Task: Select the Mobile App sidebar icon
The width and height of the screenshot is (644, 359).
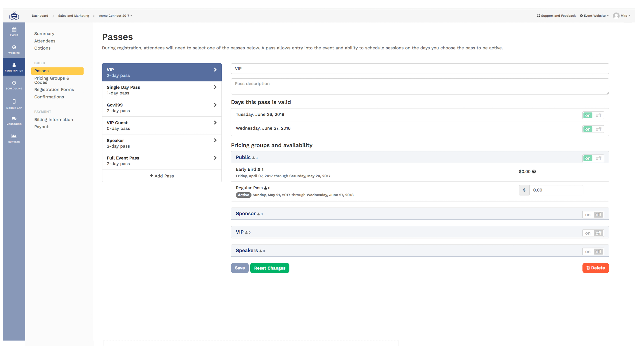Action: [14, 103]
